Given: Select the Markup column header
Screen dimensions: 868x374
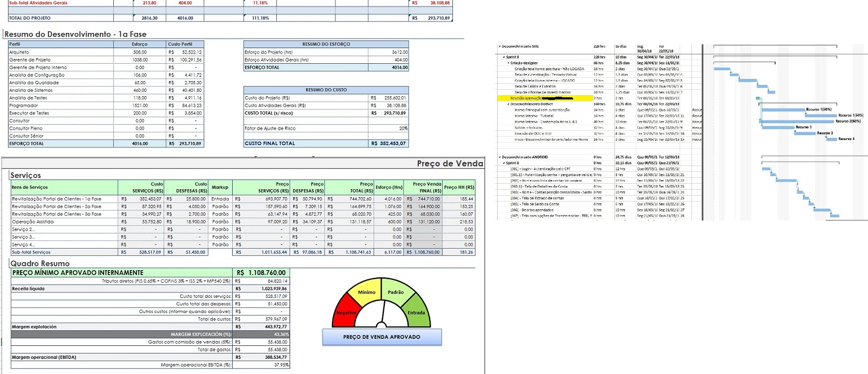Looking at the screenshot, I should coord(220,187).
